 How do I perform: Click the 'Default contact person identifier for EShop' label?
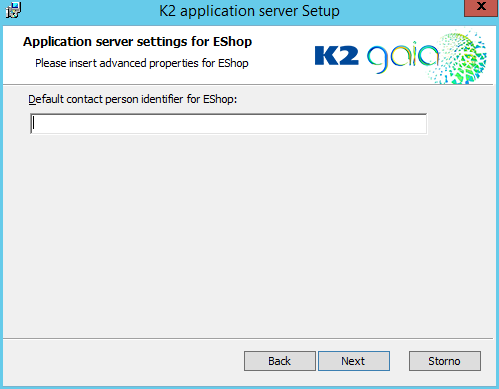[x=133, y=99]
